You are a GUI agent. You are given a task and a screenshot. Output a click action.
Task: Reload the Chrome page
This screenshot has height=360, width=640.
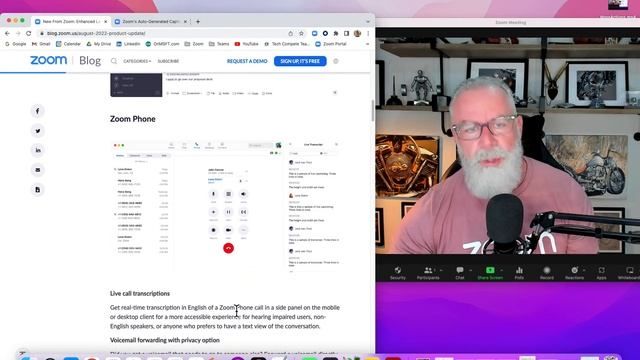point(28,33)
